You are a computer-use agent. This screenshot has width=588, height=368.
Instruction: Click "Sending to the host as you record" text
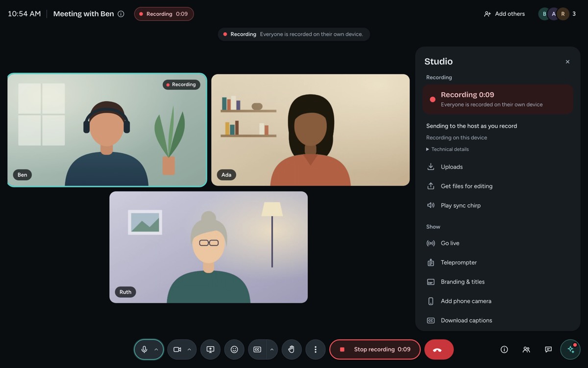tap(471, 126)
